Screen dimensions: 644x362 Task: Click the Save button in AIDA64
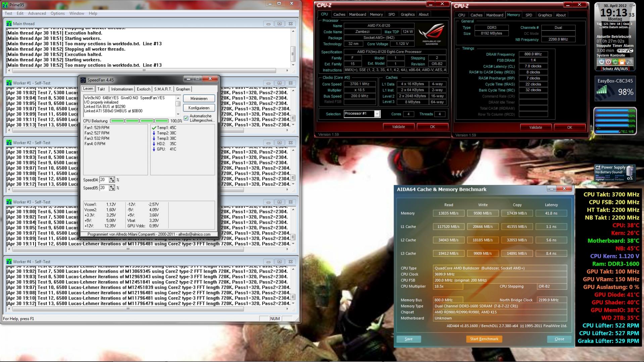(409, 339)
